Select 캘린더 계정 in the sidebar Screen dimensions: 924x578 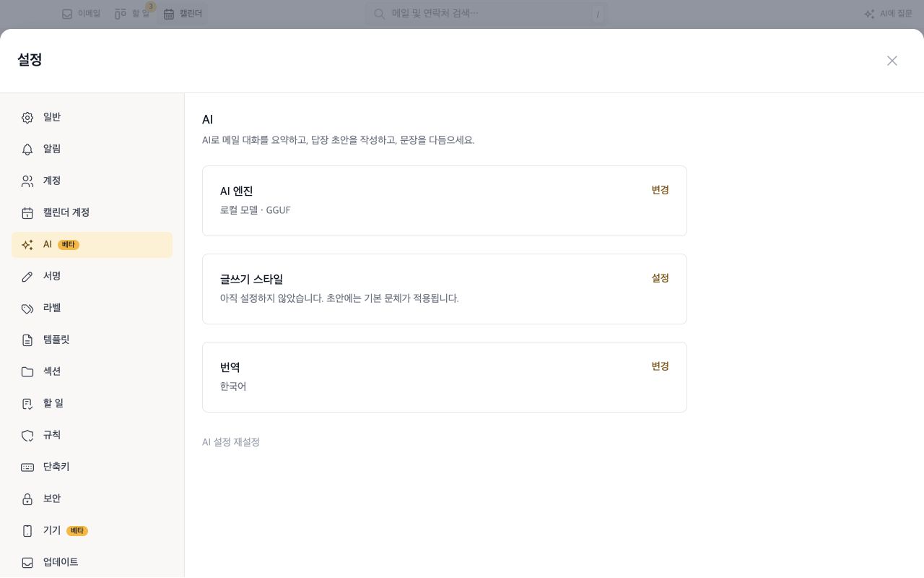(92, 212)
